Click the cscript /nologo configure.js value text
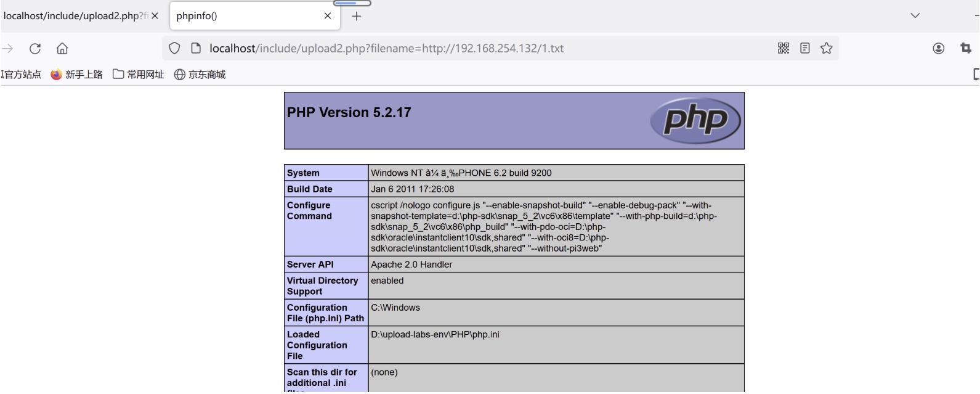980x394 pixels. (x=544, y=227)
